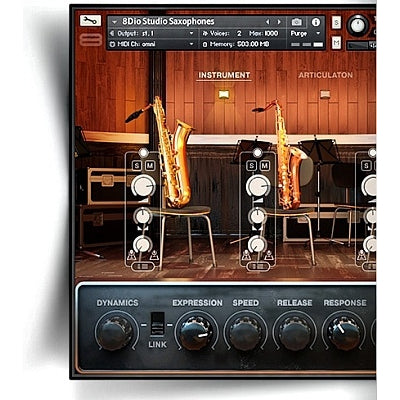Image resolution: width=400 pixels, height=400 pixels.
Task: Go to previous instrument arrow in header
Action: pyautogui.click(x=267, y=22)
